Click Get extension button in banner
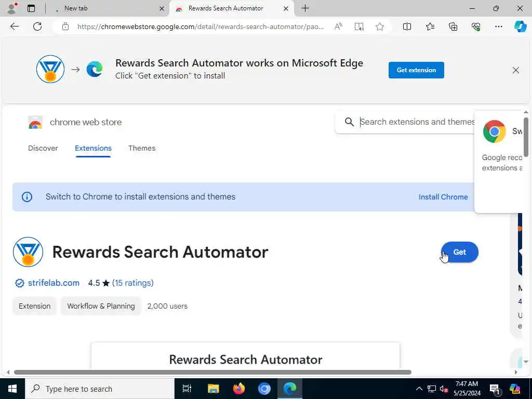 click(x=416, y=70)
